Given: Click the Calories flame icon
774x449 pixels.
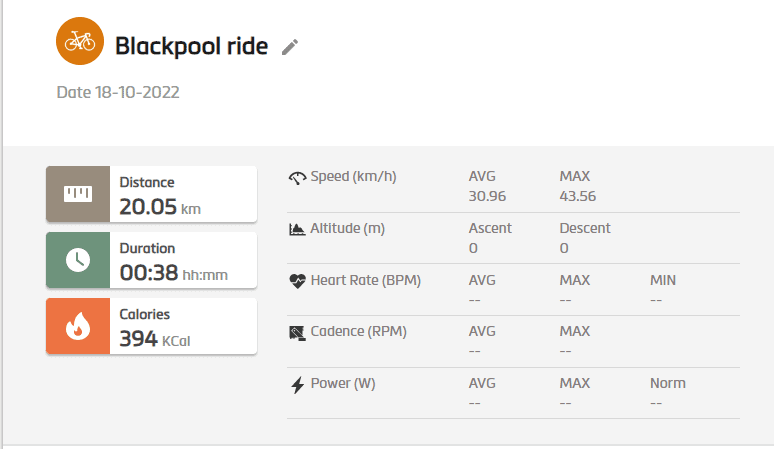Looking at the screenshot, I should [77, 326].
